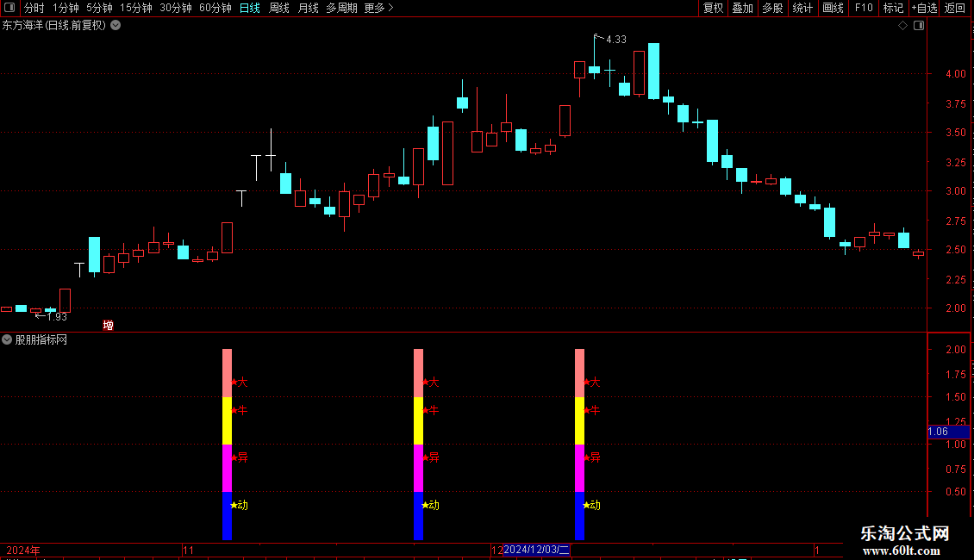Image resolution: width=974 pixels, height=560 pixels.
Task: Click the 叠加 overlay button
Action: [x=743, y=8]
